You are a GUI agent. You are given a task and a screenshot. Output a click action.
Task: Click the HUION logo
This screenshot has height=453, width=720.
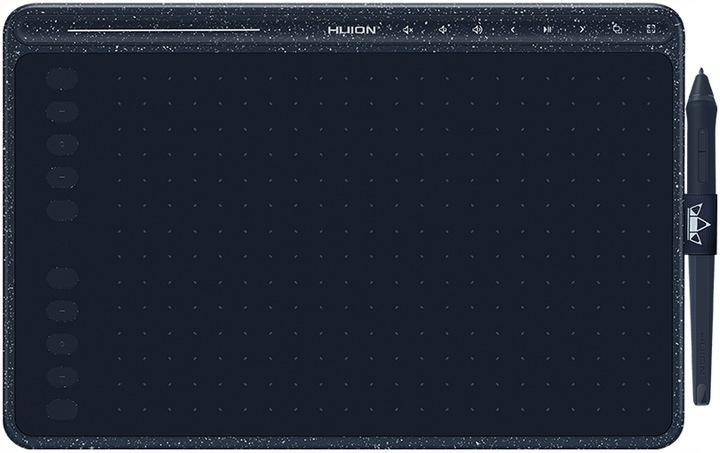click(352, 29)
